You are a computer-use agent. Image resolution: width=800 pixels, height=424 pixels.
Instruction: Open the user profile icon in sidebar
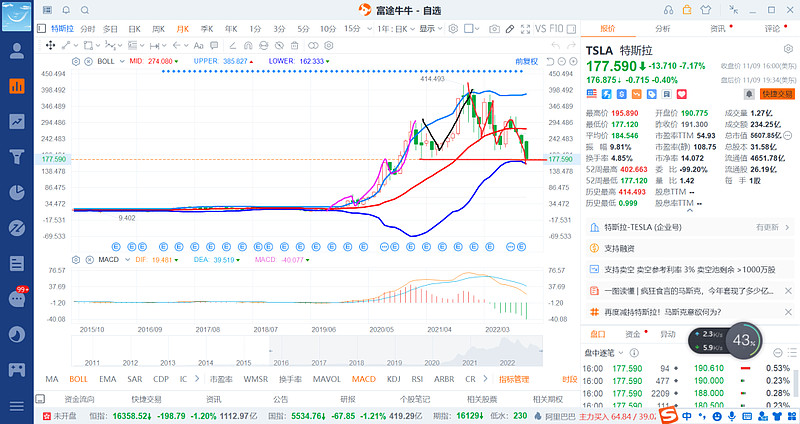pyautogui.click(x=17, y=51)
